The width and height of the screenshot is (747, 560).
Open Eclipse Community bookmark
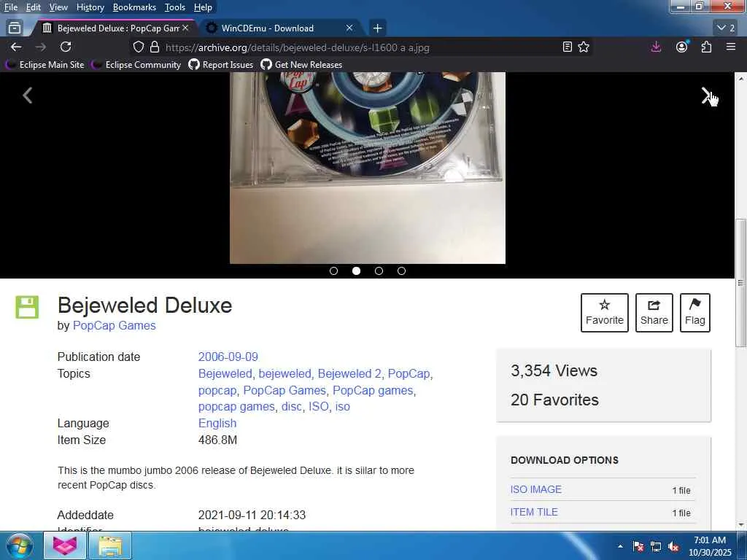137,64
